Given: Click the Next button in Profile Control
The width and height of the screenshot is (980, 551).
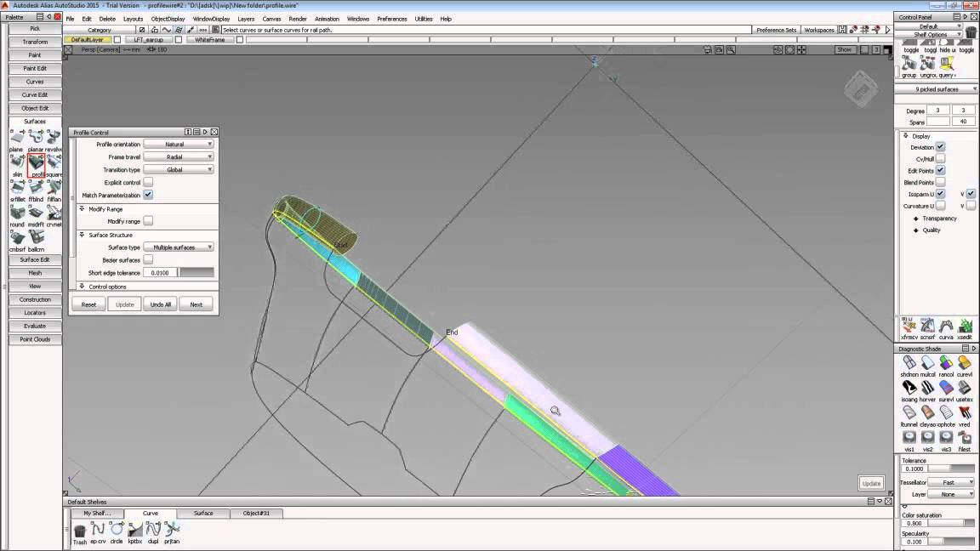Looking at the screenshot, I should click(x=197, y=304).
